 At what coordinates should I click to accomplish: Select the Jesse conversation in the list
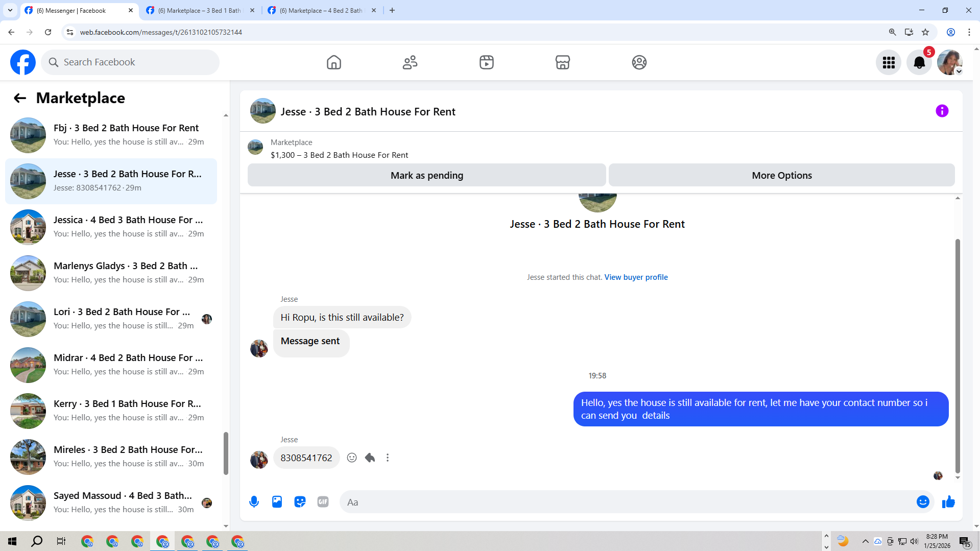pos(111,181)
